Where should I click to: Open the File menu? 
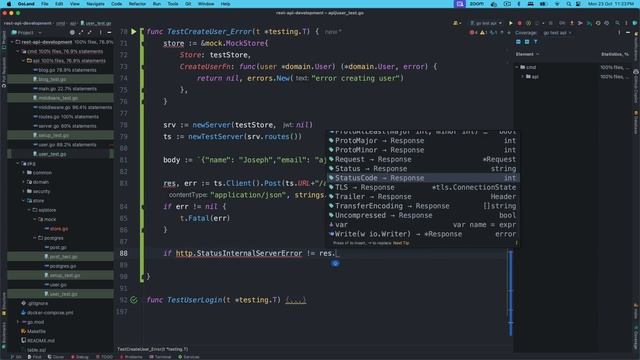click(x=45, y=4)
